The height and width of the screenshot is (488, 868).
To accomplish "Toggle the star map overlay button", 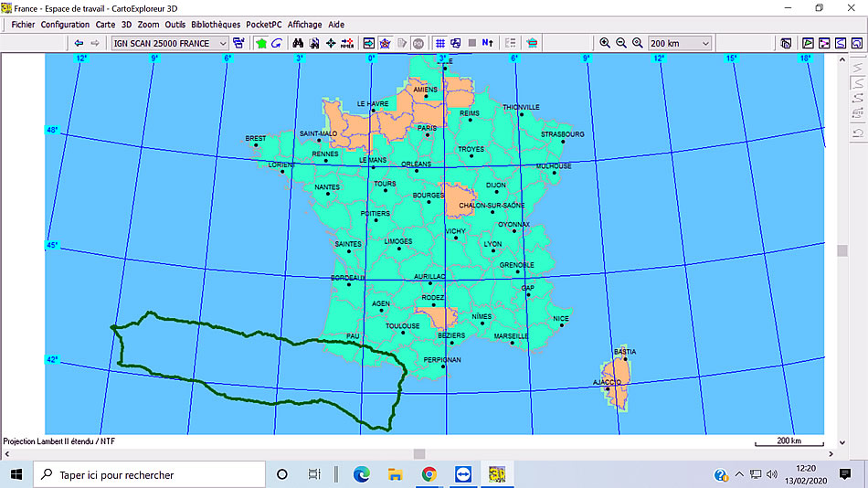I will coord(385,43).
